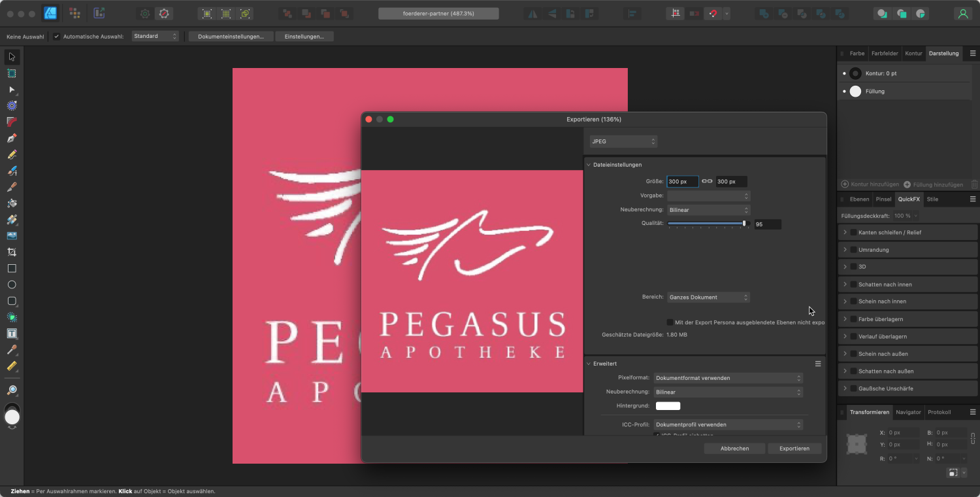Click Kontur hinzufügen
This screenshot has height=497, width=980.
pyautogui.click(x=870, y=184)
